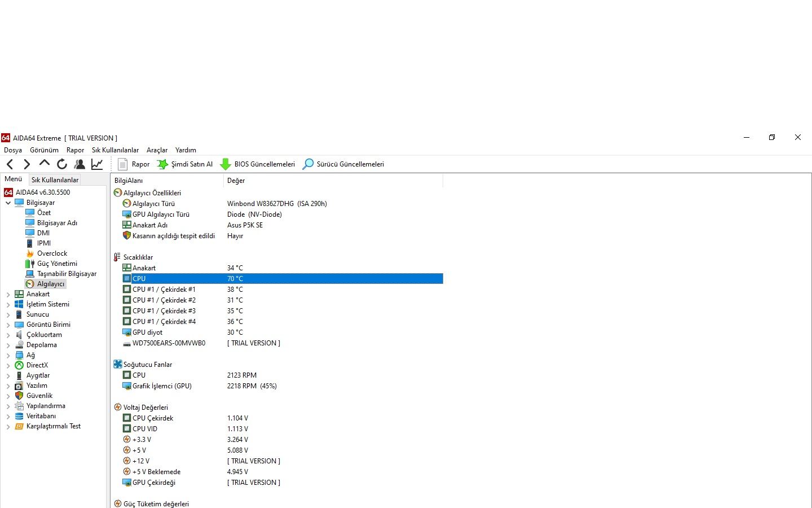Viewport: 812px width, 508px height.
Task: Open the Rapor menu in the menu bar
Action: 75,150
